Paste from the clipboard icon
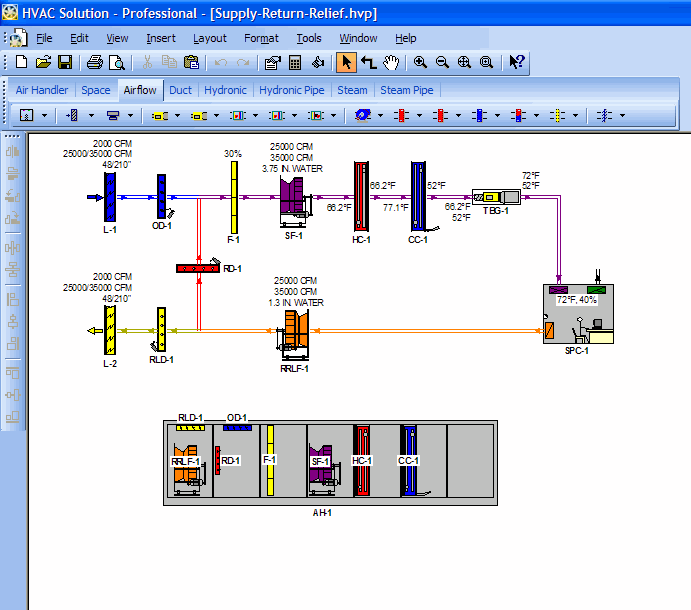This screenshot has height=610, width=691. pos(191,62)
